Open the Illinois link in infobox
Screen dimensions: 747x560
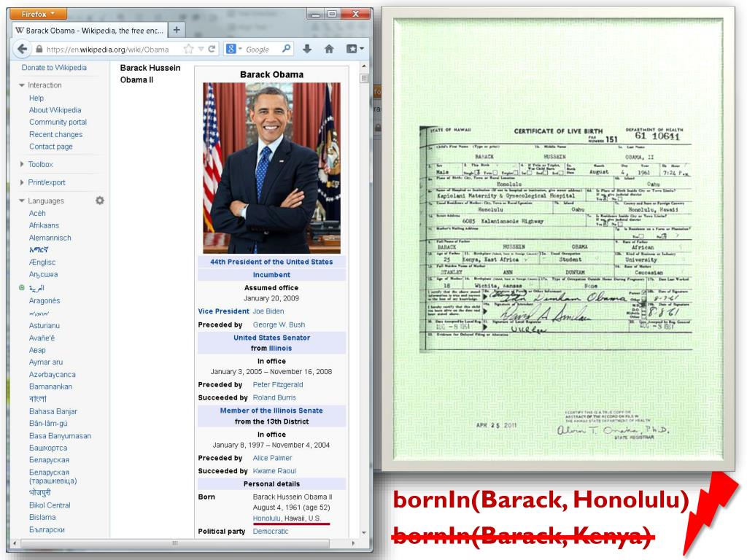pos(280,348)
